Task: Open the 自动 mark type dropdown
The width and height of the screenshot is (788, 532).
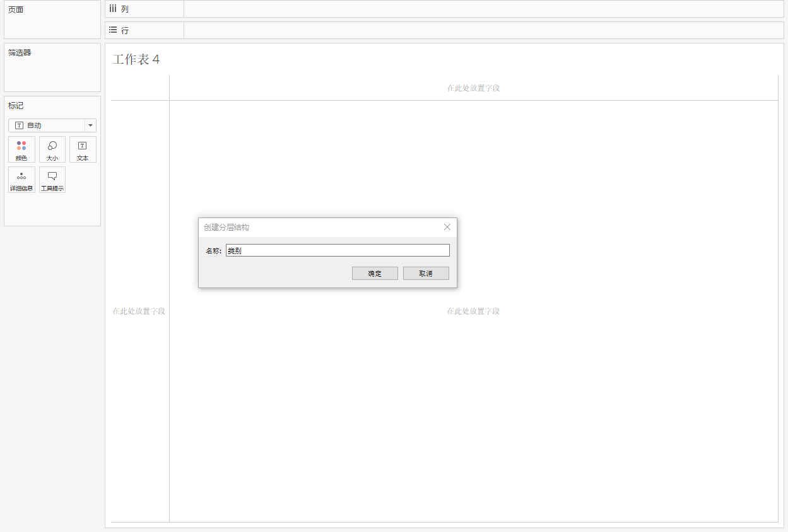Action: coord(52,125)
